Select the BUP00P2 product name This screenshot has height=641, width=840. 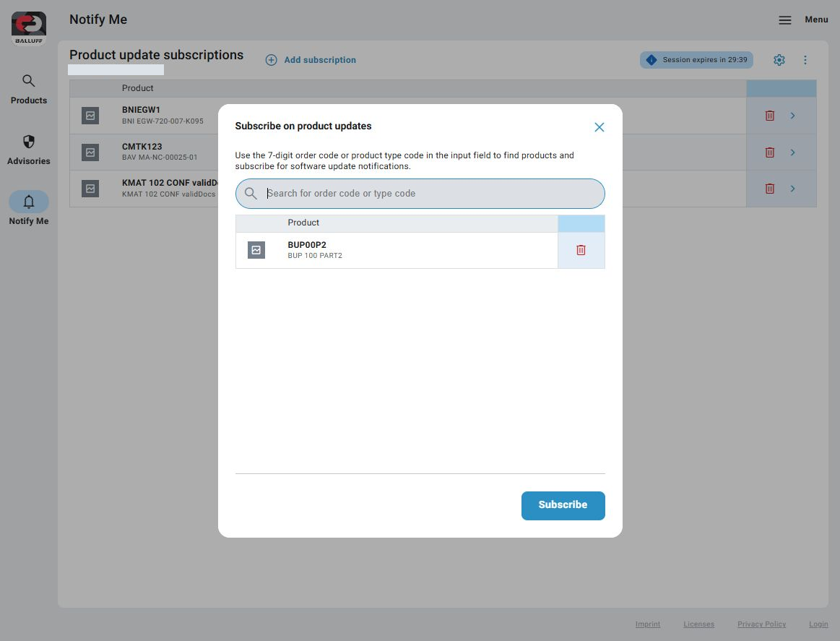[307, 245]
